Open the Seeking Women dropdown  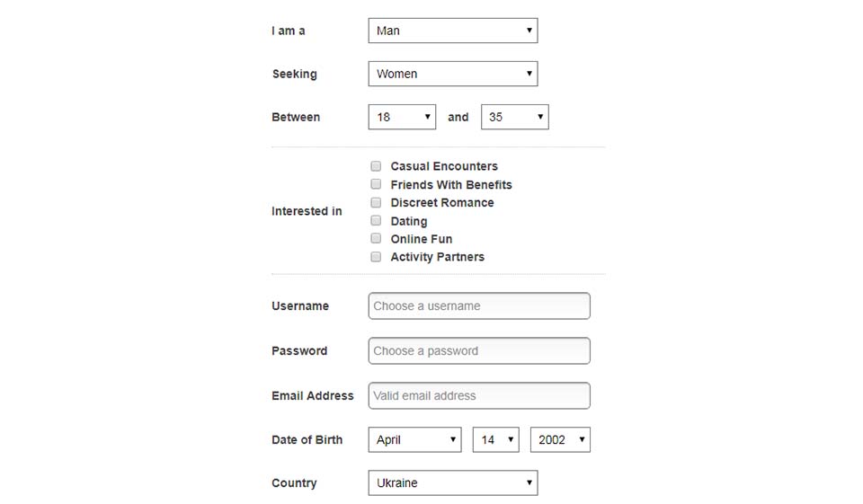click(453, 74)
